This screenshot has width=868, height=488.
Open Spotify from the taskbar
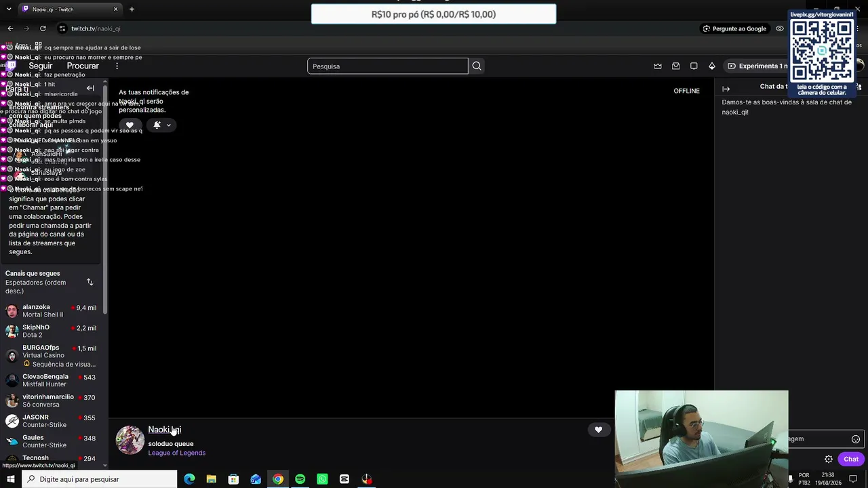tap(300, 479)
